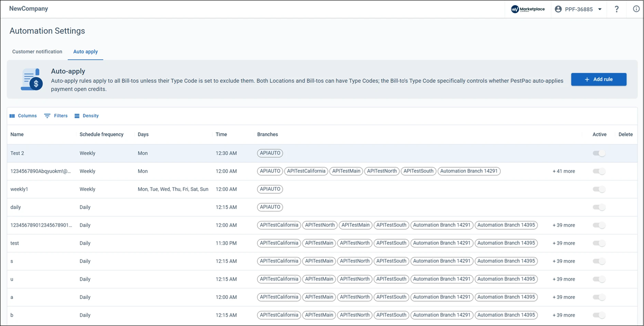Click the information circle icon
This screenshot has height=326, width=644.
click(636, 9)
